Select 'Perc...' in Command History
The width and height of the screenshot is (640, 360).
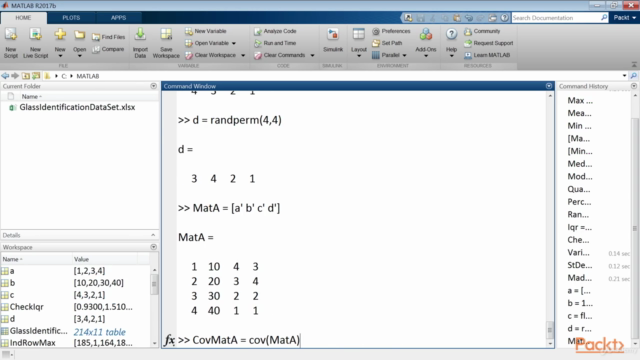579,202
